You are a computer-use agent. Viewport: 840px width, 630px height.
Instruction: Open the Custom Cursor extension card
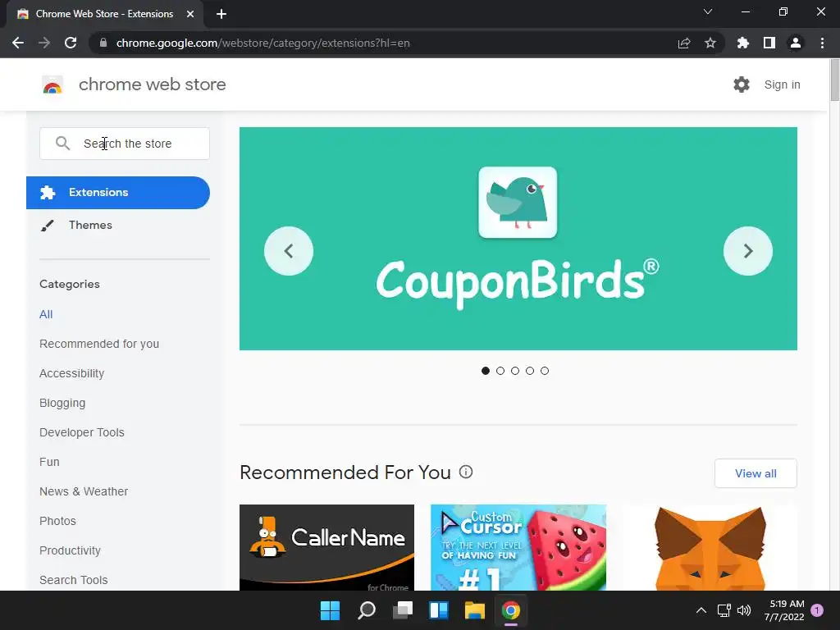(x=518, y=547)
